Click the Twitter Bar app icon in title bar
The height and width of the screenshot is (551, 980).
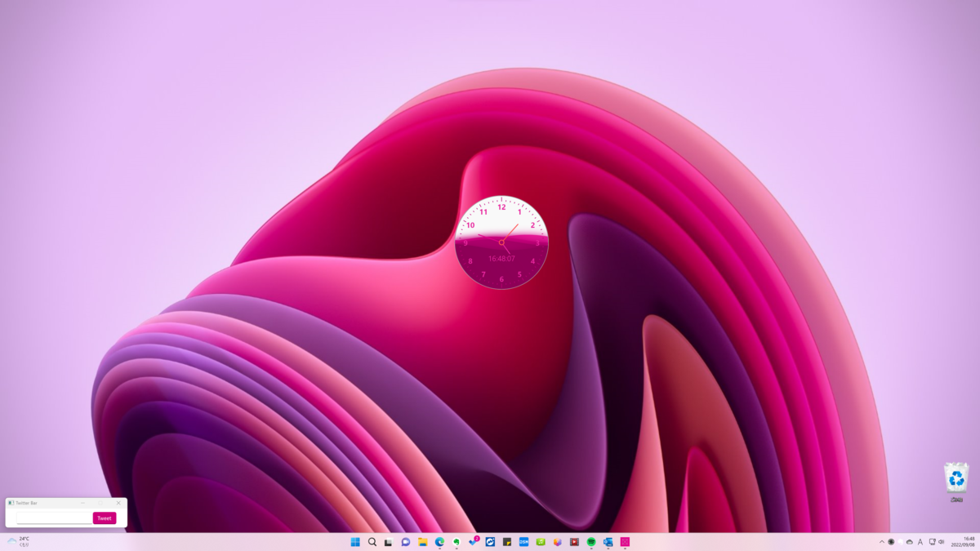pos(11,503)
